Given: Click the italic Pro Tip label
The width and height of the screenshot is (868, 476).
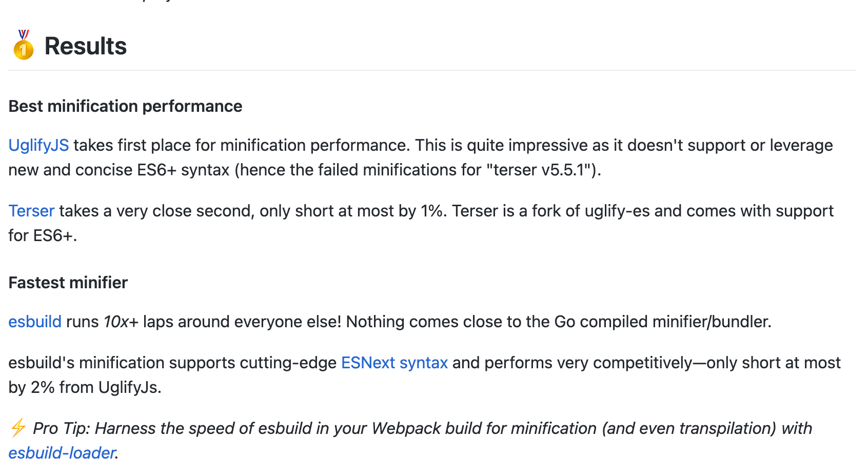Looking at the screenshot, I should (x=61, y=428).
